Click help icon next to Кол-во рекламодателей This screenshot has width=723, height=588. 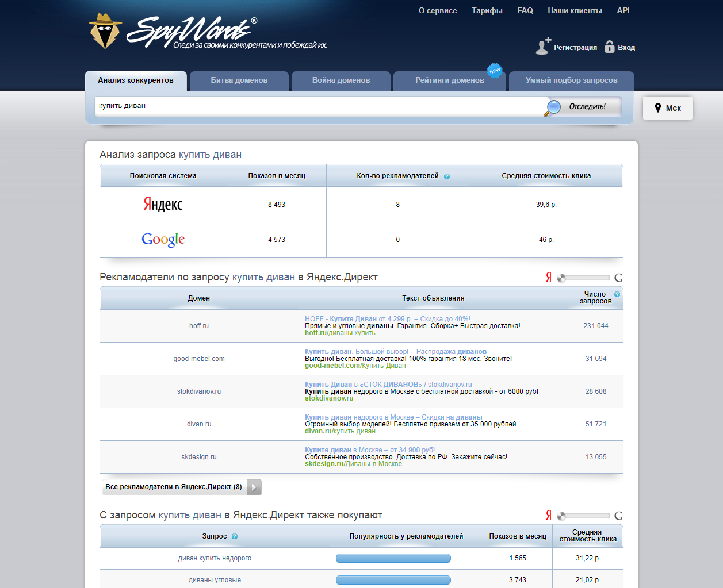(447, 176)
